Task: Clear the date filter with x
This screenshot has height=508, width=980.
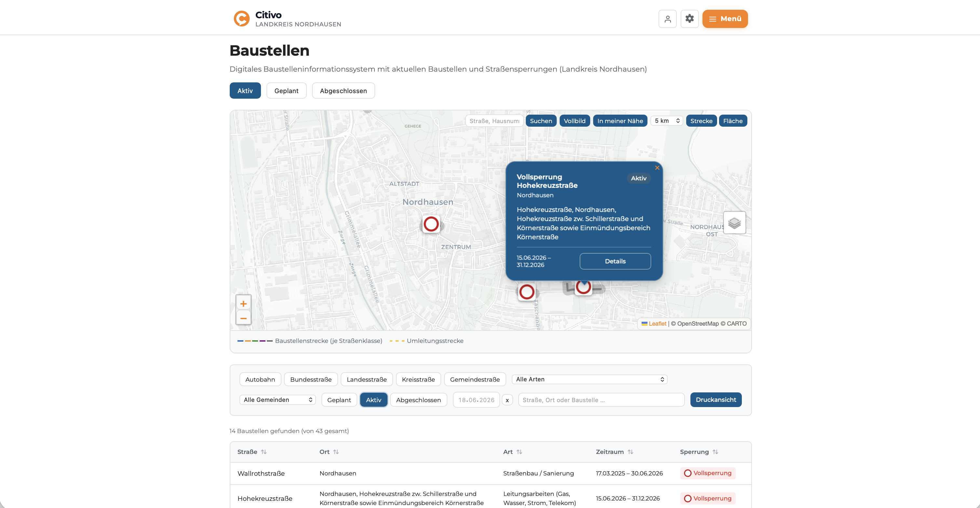Action: [x=507, y=400]
